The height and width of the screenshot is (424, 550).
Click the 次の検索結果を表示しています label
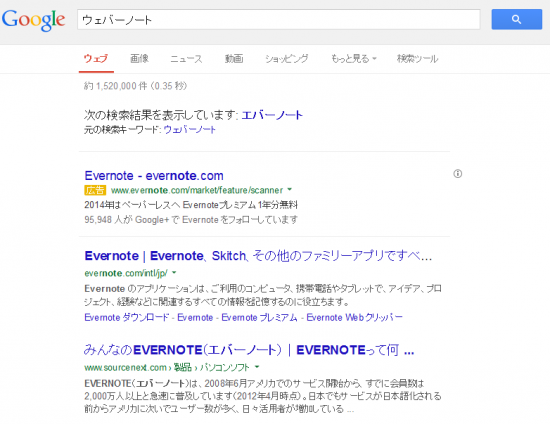point(161,115)
